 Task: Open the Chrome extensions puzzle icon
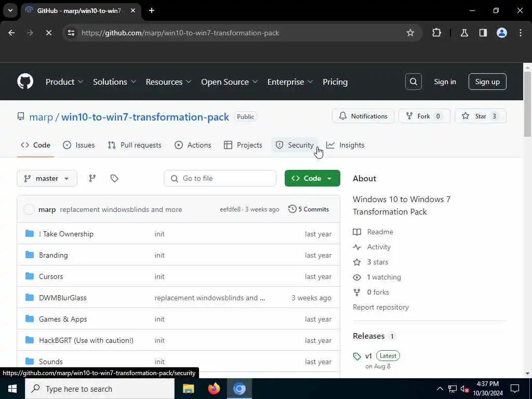[436, 33]
